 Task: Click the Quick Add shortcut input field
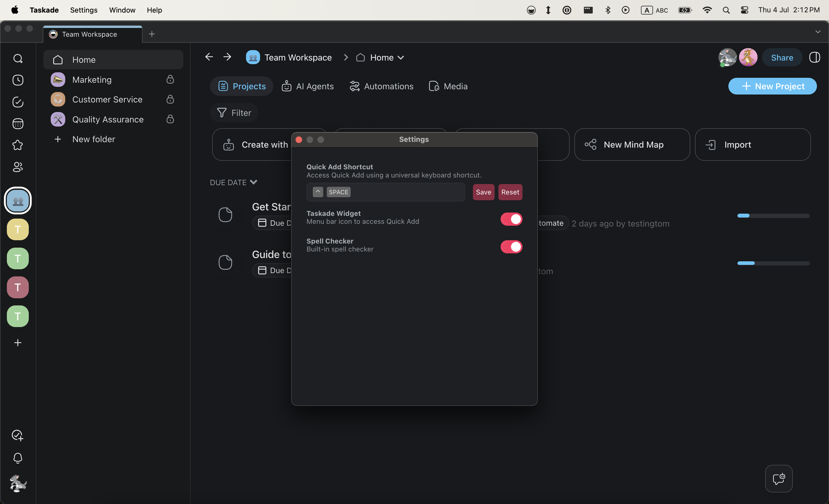coord(404,192)
